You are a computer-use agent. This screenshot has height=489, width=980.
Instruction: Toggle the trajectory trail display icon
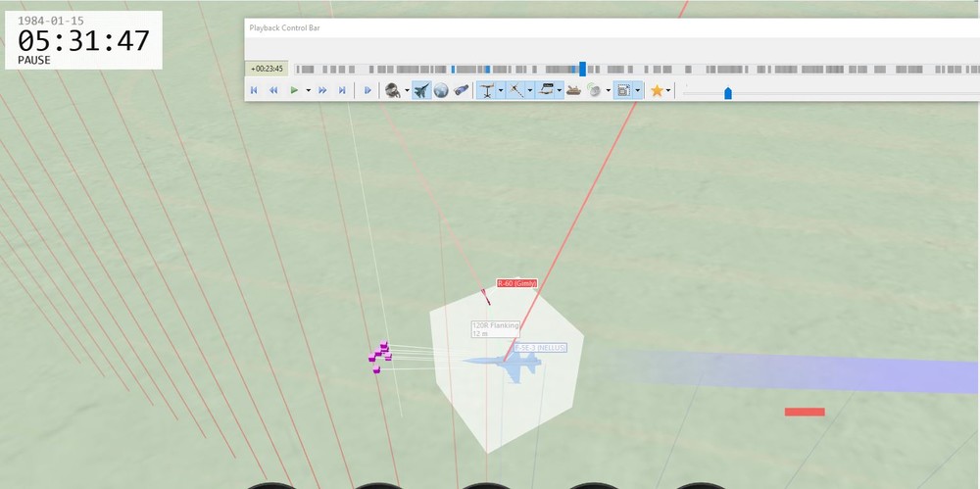(x=515, y=91)
